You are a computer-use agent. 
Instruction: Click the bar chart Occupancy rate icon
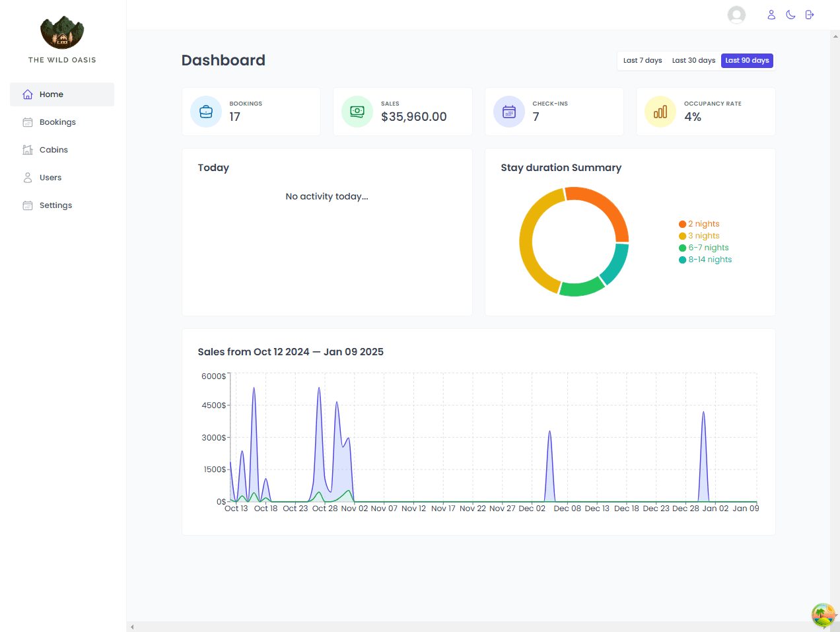(660, 112)
